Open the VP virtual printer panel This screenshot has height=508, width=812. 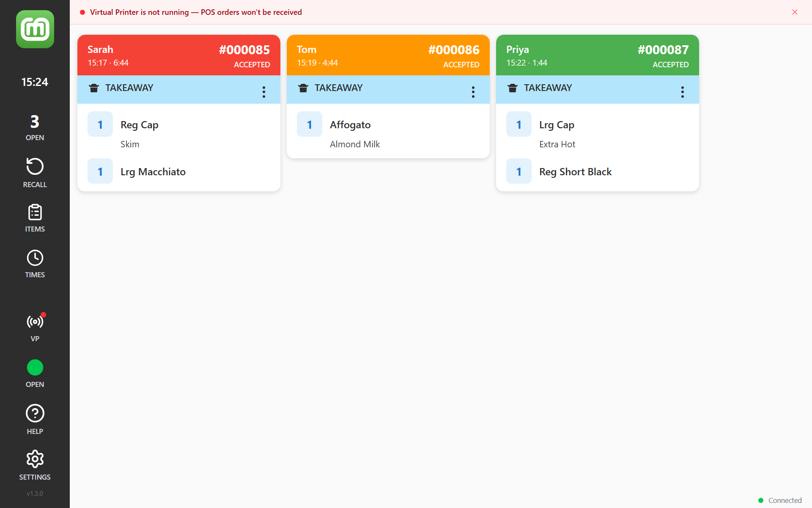(x=35, y=328)
